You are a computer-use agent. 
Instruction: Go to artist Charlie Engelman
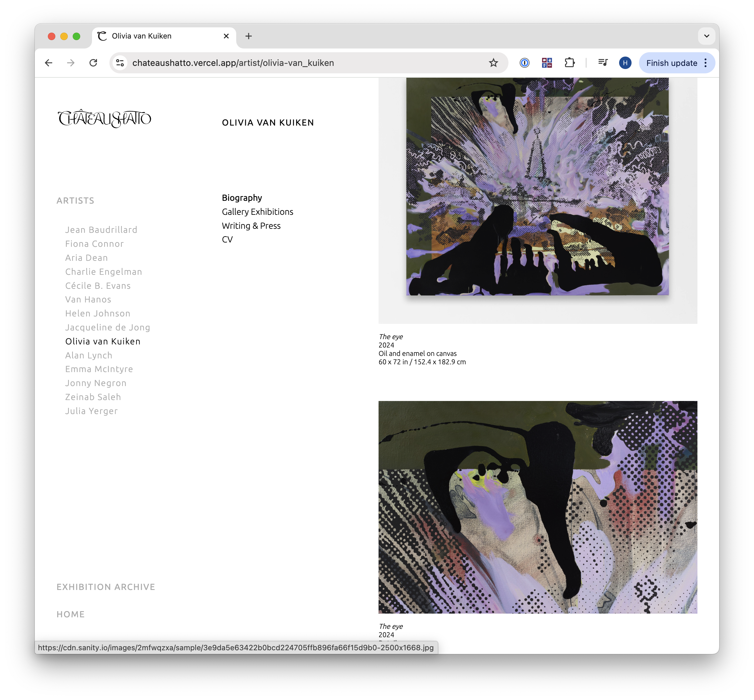pos(103,272)
